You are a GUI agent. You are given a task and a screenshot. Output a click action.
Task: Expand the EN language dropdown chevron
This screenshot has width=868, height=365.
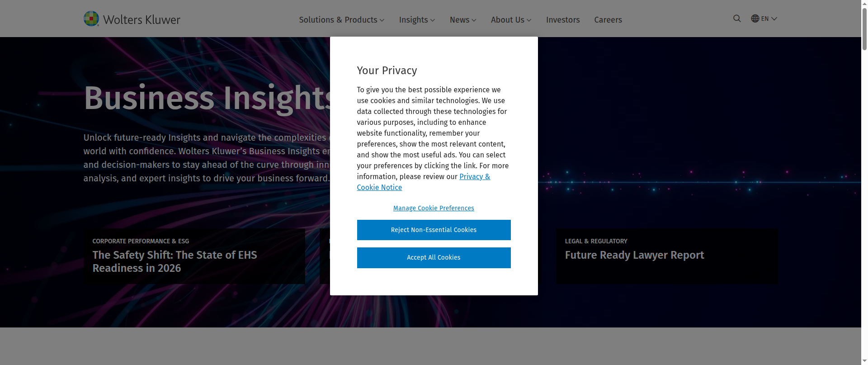tap(774, 19)
